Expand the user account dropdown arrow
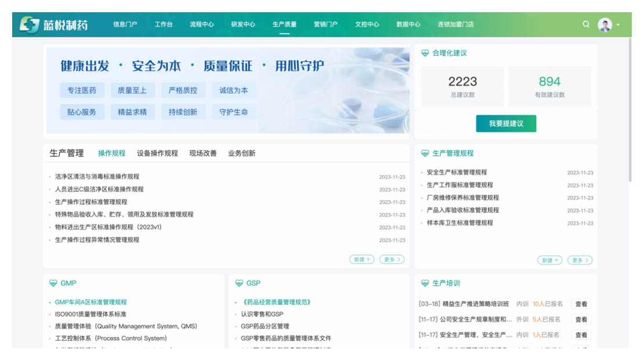The image size is (644, 360). pos(618,25)
